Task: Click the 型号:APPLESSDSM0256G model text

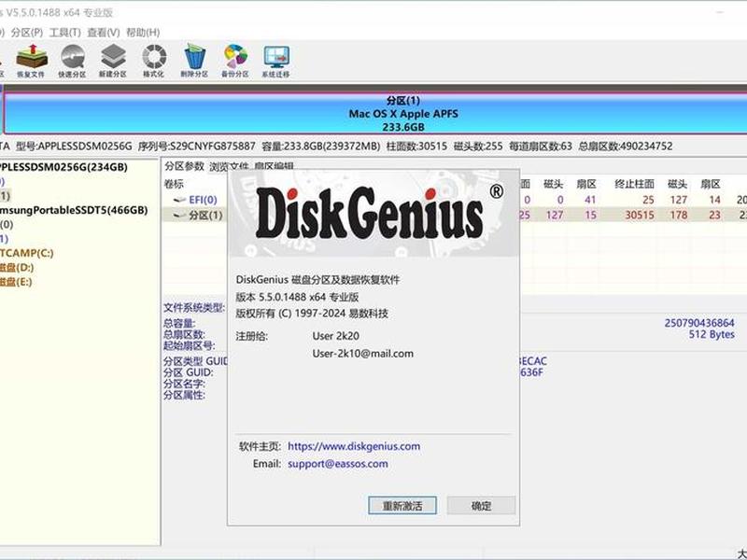Action: [x=74, y=147]
